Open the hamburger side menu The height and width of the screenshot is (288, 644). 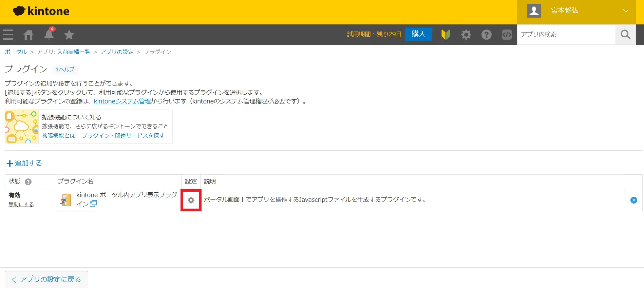8,35
